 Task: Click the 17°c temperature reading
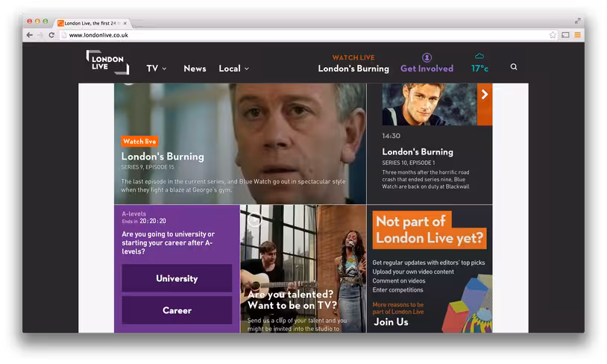pyautogui.click(x=479, y=69)
